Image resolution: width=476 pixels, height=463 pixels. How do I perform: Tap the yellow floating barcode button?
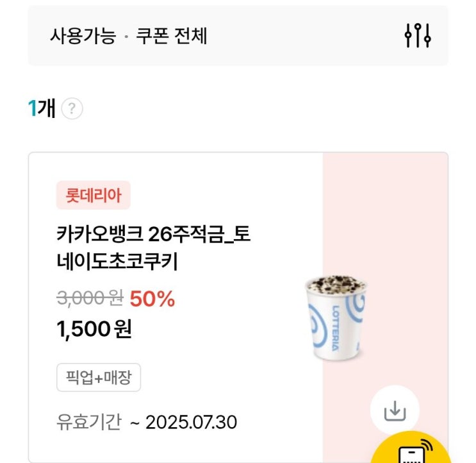click(411, 452)
